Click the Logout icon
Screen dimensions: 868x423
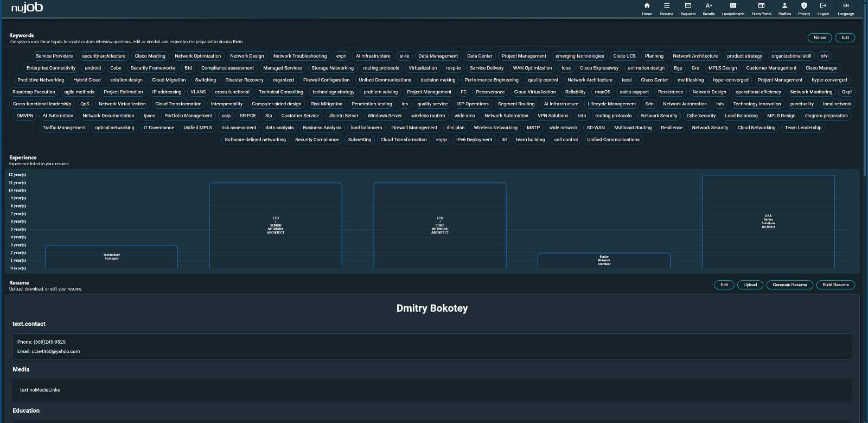[x=823, y=6]
